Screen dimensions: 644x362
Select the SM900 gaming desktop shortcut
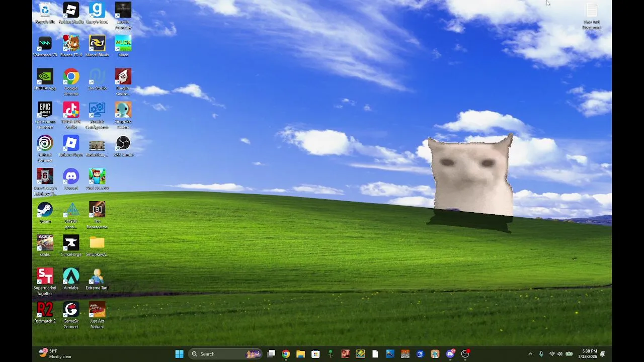71,216
